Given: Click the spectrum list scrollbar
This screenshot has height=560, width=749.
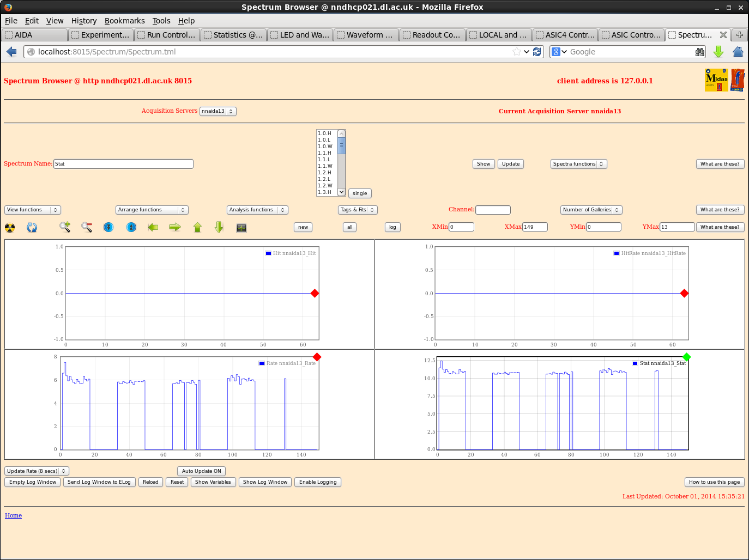Looking at the screenshot, I should (x=342, y=163).
